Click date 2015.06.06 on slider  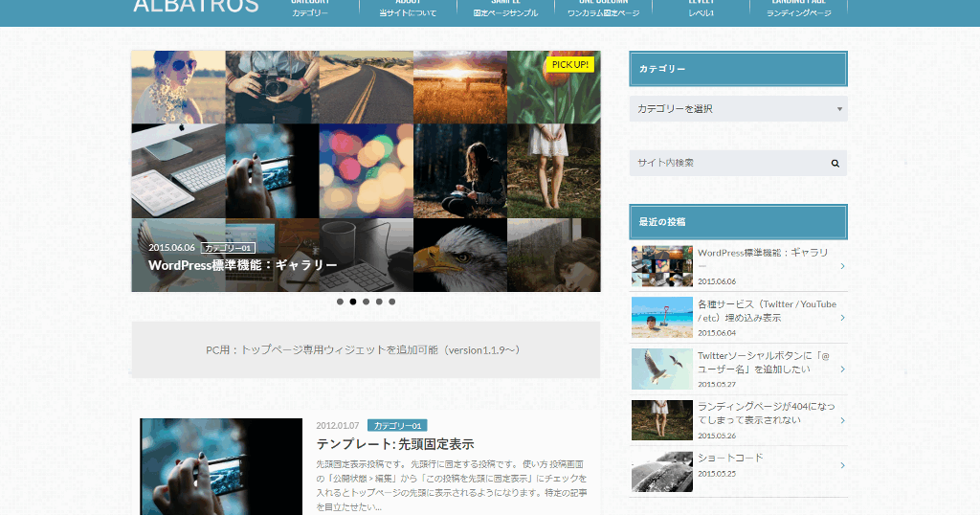172,248
